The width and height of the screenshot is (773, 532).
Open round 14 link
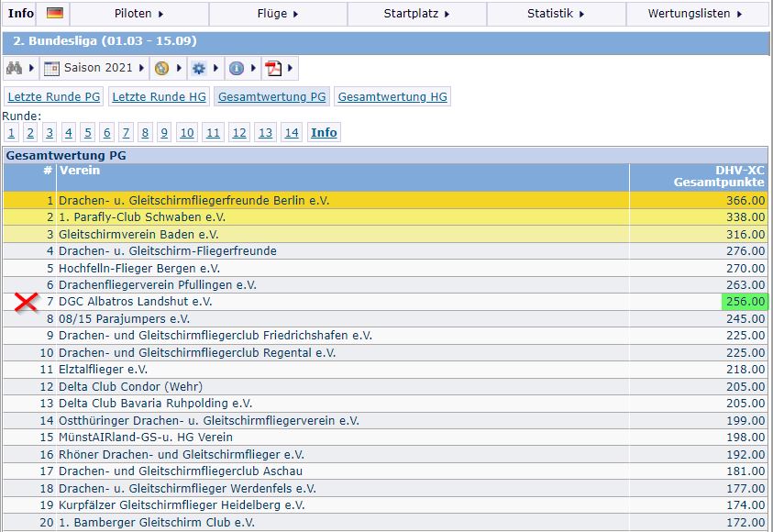[x=292, y=133]
